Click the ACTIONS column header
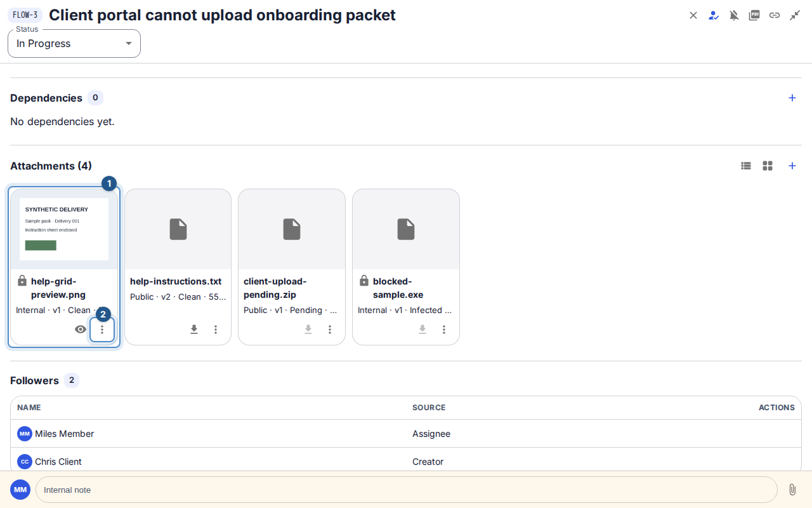The height and width of the screenshot is (508, 812). [776, 408]
